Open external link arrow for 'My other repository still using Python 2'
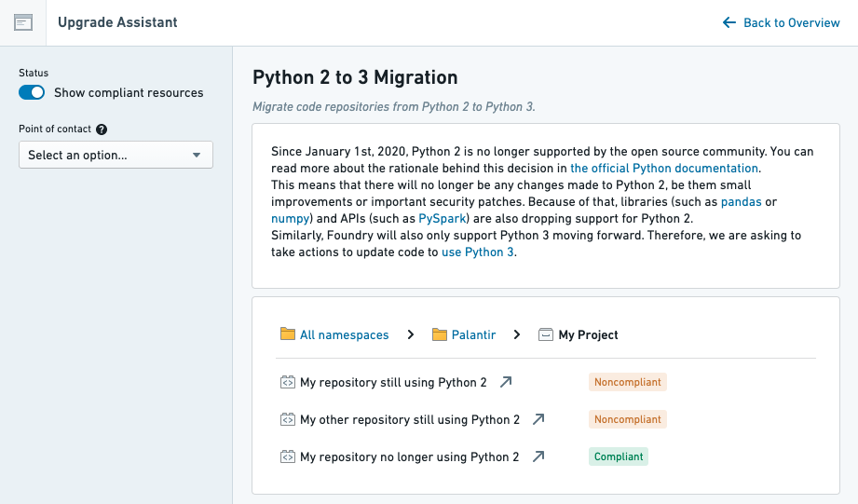 (x=538, y=418)
